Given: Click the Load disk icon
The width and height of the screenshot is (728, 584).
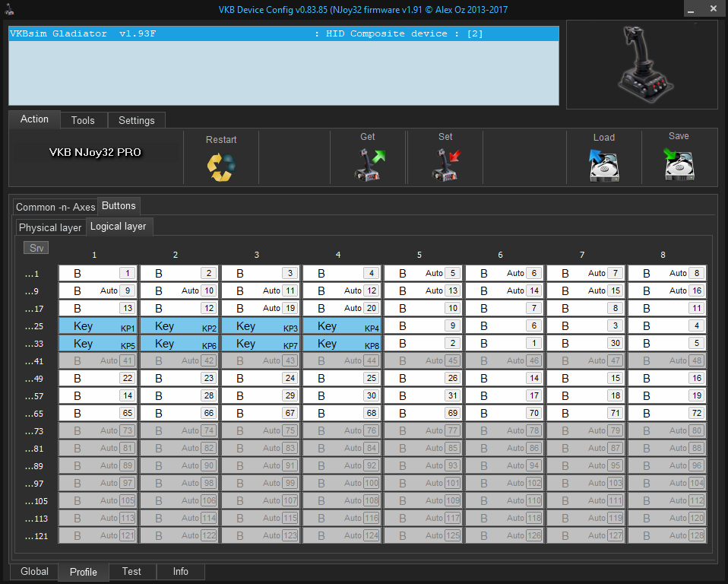Looking at the screenshot, I should [603, 165].
